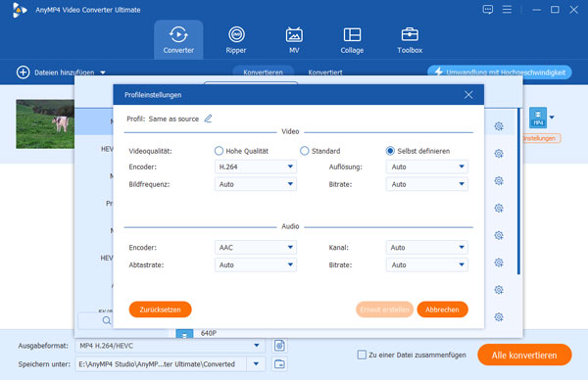
Task: Check Zu einer Datei zusammenfügen
Action: [362, 355]
